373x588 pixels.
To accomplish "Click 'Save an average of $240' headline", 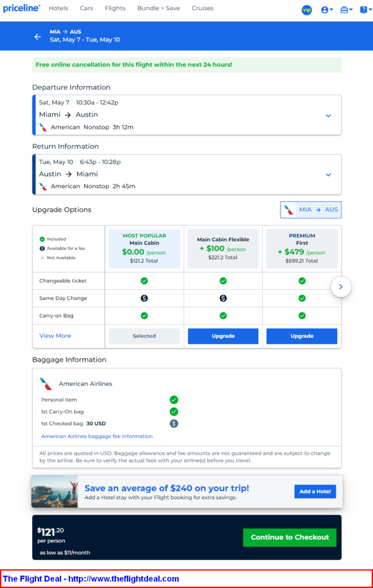I will [x=166, y=488].
